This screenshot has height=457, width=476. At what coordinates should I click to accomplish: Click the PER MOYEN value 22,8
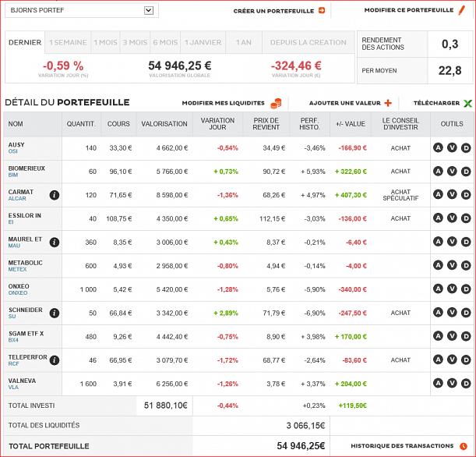450,70
